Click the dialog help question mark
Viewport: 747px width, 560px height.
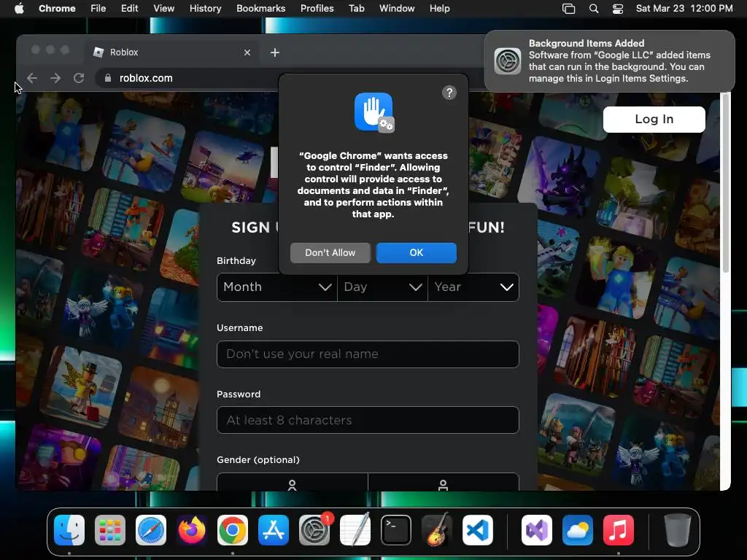click(449, 93)
